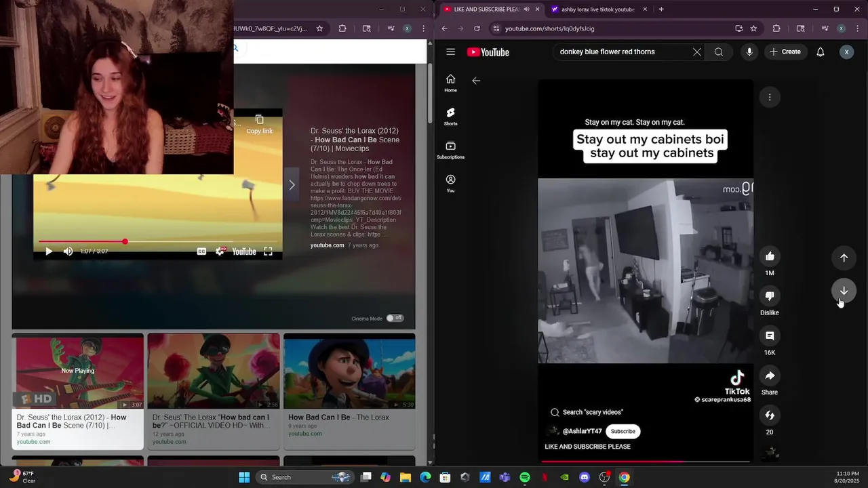Screen dimensions: 868x488
Task: Open Chrome three-dot menu in right window
Action: click(856, 28)
